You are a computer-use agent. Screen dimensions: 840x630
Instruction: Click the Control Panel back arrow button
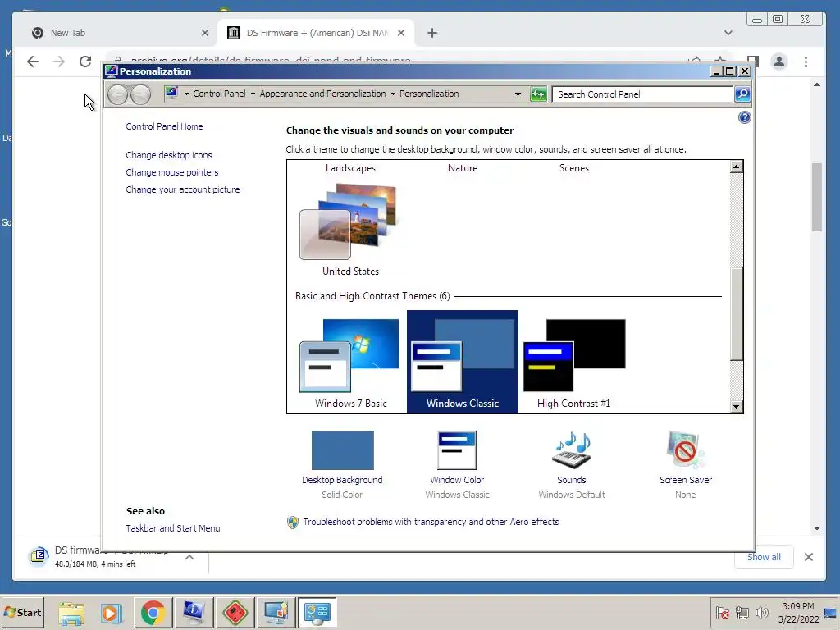(117, 94)
